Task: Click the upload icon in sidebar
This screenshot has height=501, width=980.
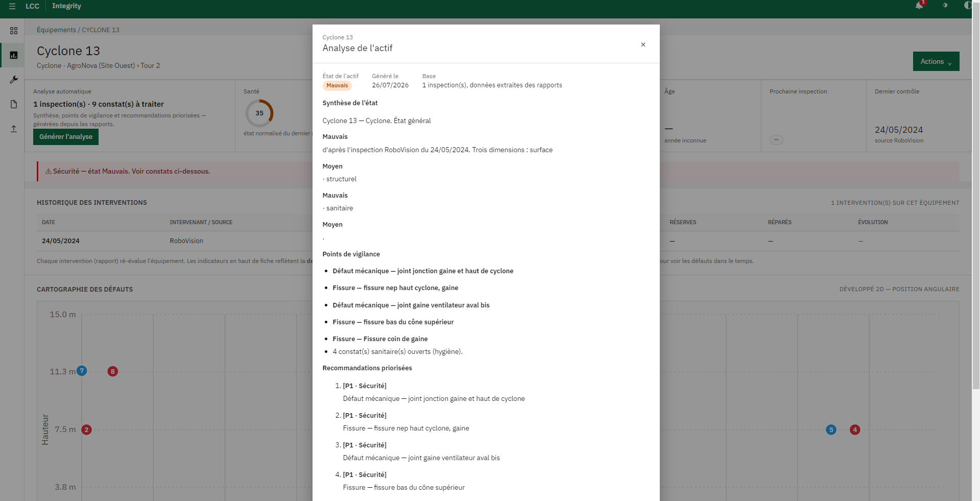Action: click(x=14, y=129)
